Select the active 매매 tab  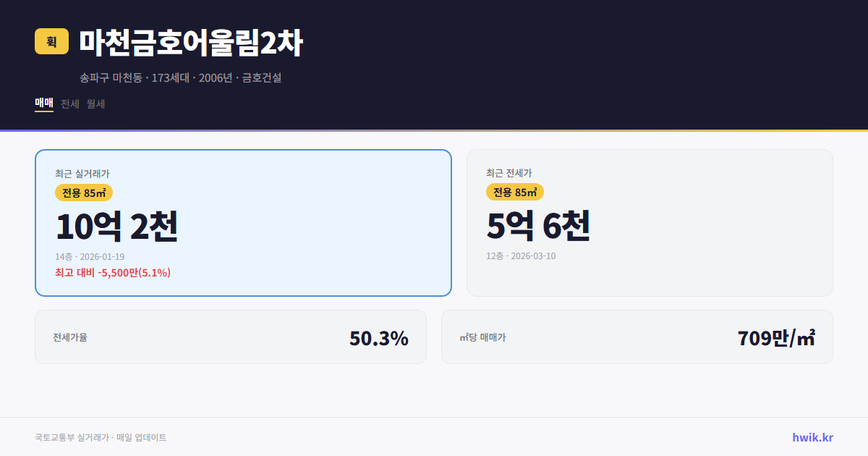coord(43,104)
